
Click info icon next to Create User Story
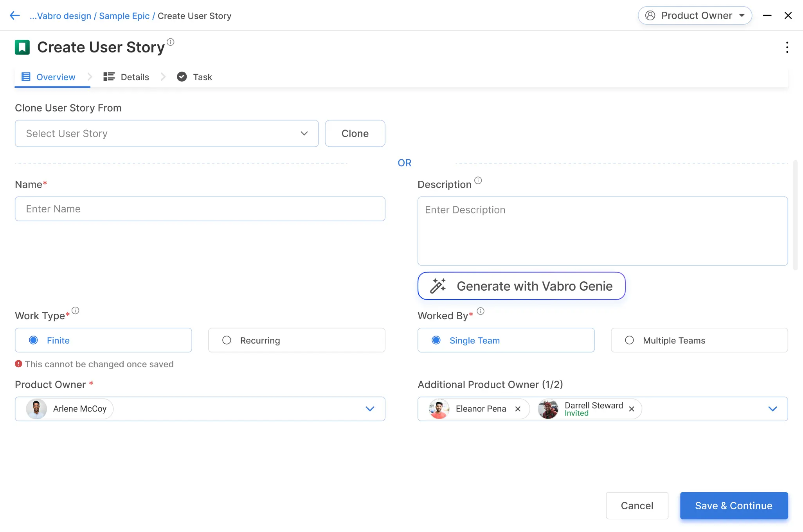tap(171, 42)
